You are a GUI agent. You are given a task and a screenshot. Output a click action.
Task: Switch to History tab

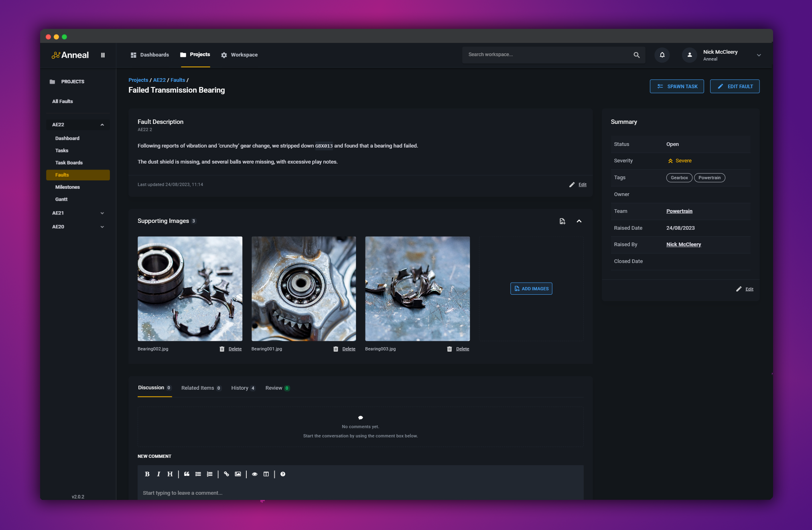coord(243,388)
